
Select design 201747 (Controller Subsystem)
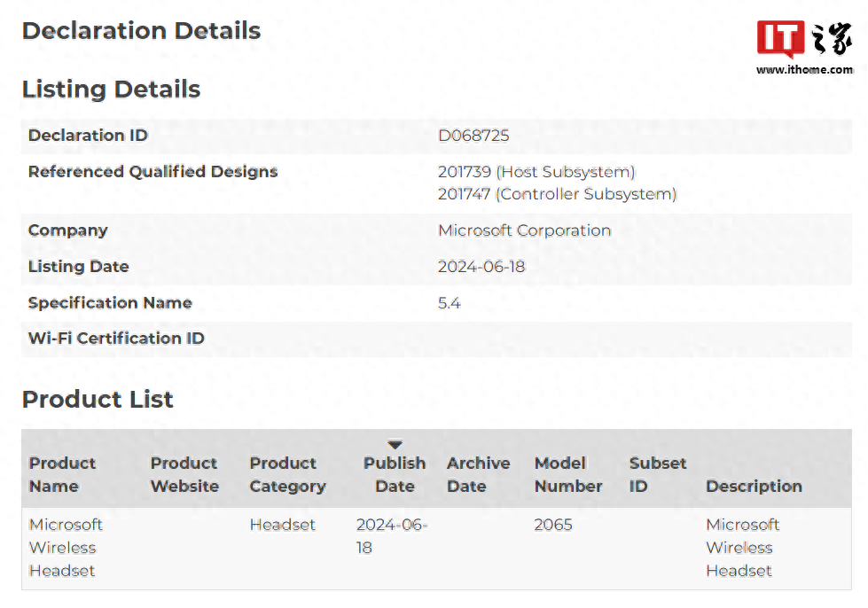pos(558,194)
